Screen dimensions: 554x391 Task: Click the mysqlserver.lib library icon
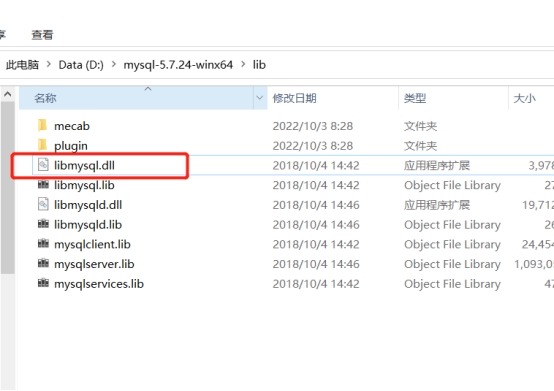pos(43,263)
